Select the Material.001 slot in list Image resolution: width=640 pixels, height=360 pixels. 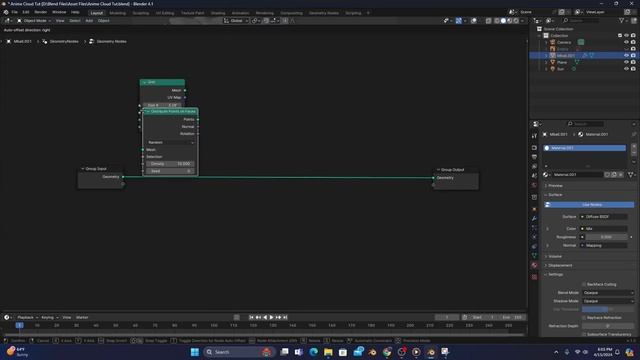[x=585, y=148]
